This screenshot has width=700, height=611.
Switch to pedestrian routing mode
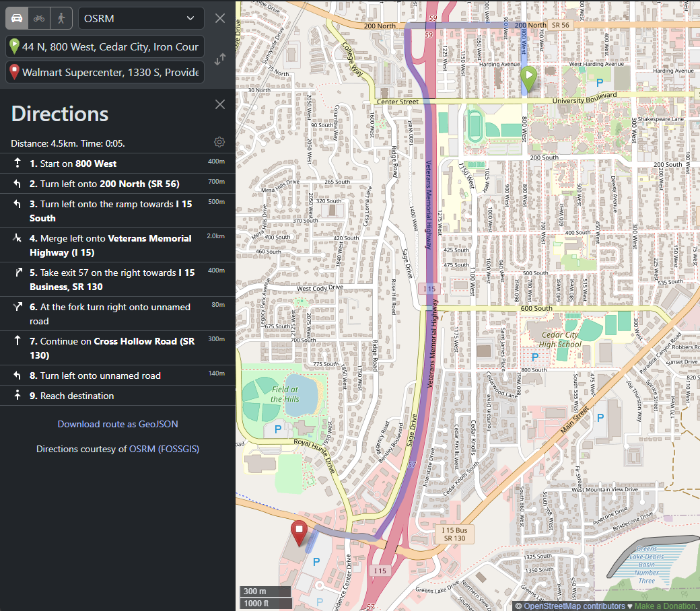[60, 18]
